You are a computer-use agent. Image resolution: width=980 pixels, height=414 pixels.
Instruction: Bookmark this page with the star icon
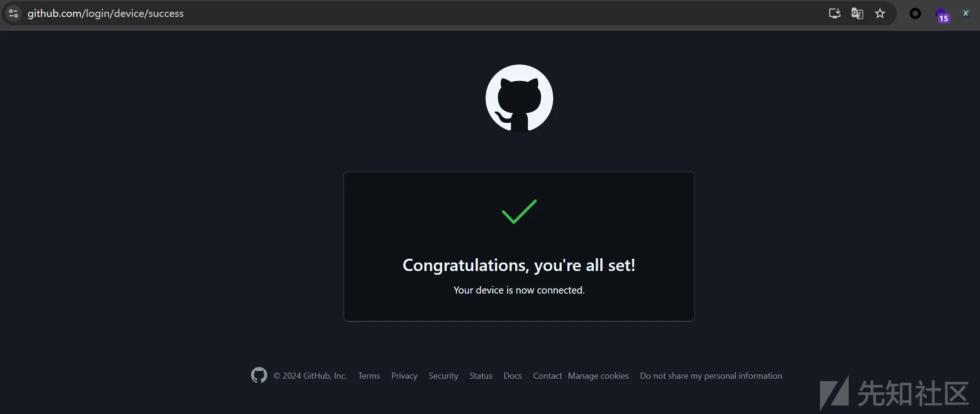point(880,14)
